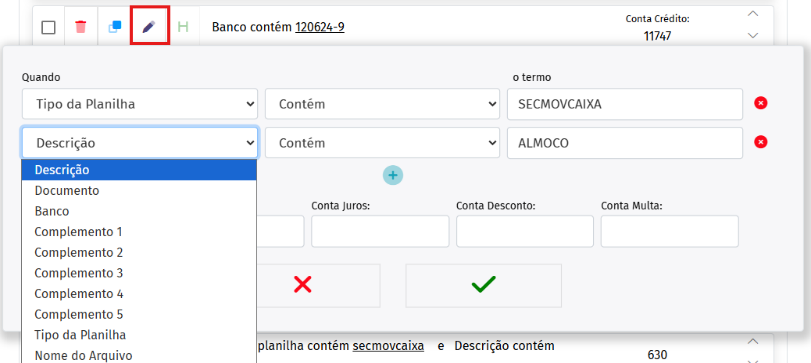Move the 630 rule up with chevron

[753, 341]
